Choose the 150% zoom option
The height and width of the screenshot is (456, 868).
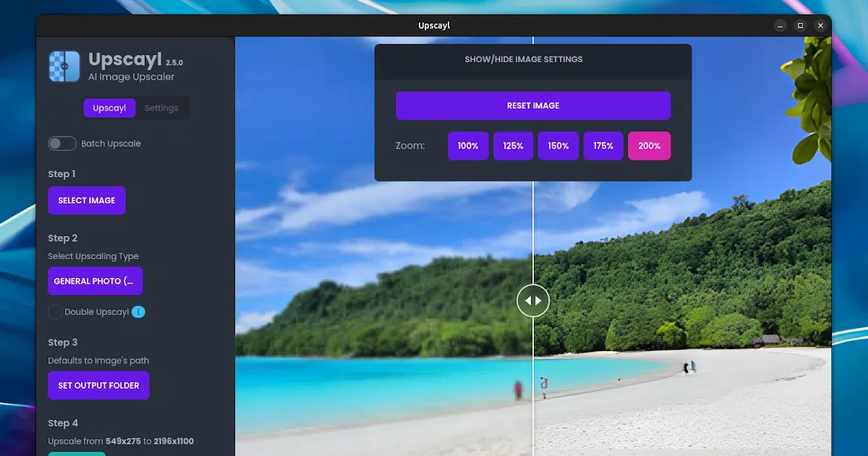558,145
